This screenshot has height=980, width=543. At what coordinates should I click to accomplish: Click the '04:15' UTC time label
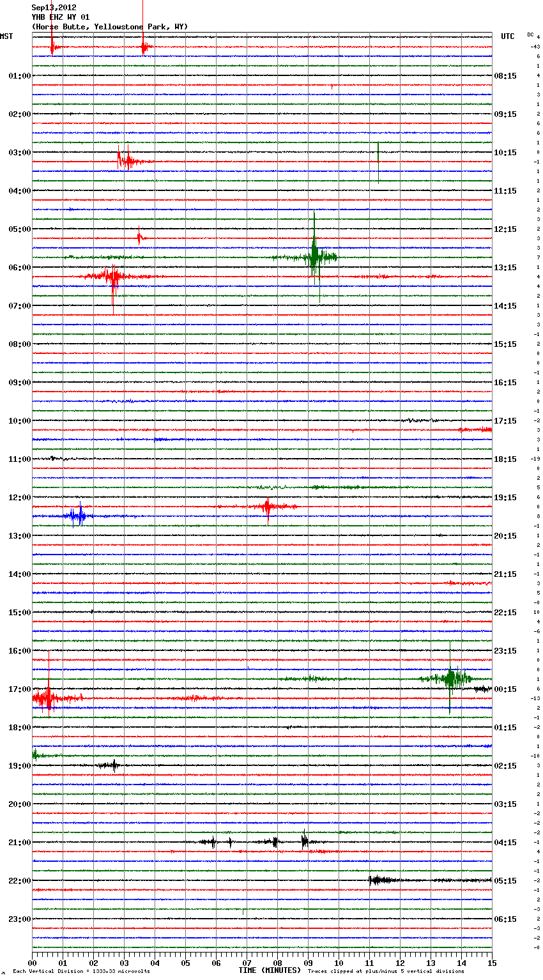tap(505, 843)
